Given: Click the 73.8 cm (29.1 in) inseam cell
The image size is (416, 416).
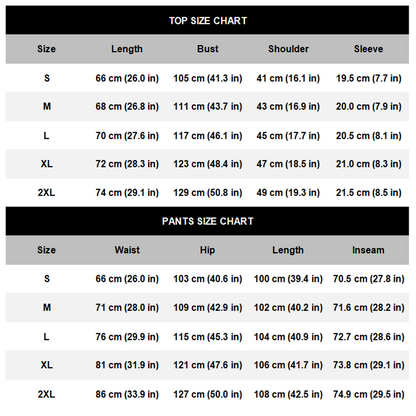Looking at the screenshot, I should point(369,365).
